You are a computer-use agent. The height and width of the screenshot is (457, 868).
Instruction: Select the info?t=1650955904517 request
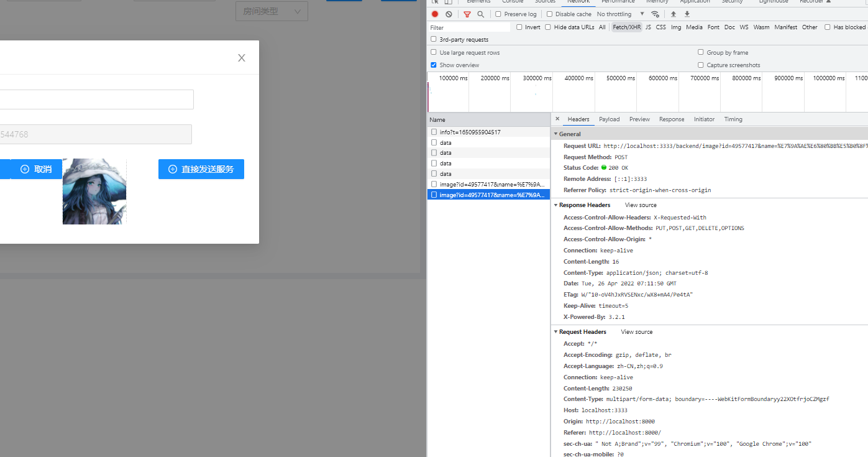(x=489, y=132)
